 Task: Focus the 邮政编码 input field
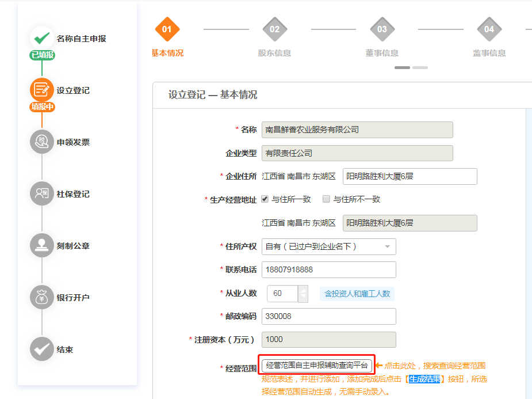328,316
